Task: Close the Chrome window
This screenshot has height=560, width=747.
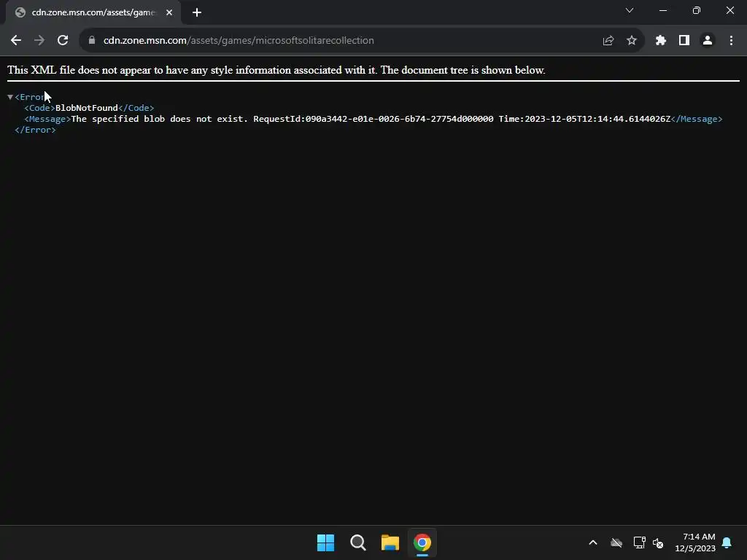Action: 729,10
